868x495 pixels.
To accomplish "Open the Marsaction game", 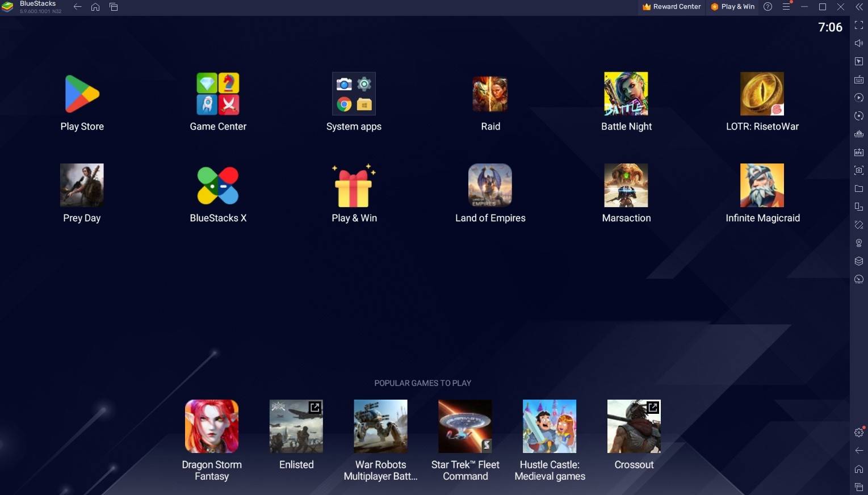I will (626, 185).
